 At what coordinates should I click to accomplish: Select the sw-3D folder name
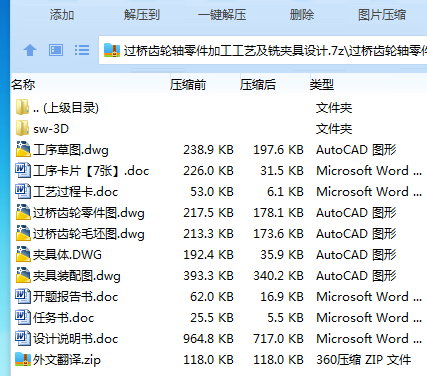tap(51, 129)
